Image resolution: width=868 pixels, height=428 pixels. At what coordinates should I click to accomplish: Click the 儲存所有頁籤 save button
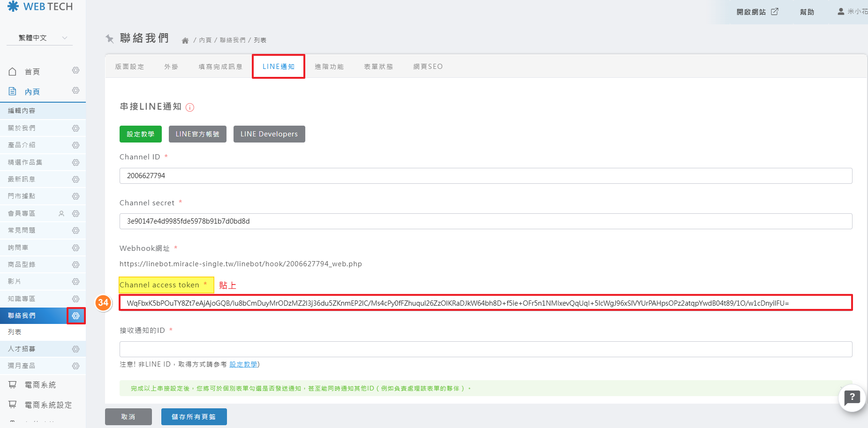click(194, 417)
